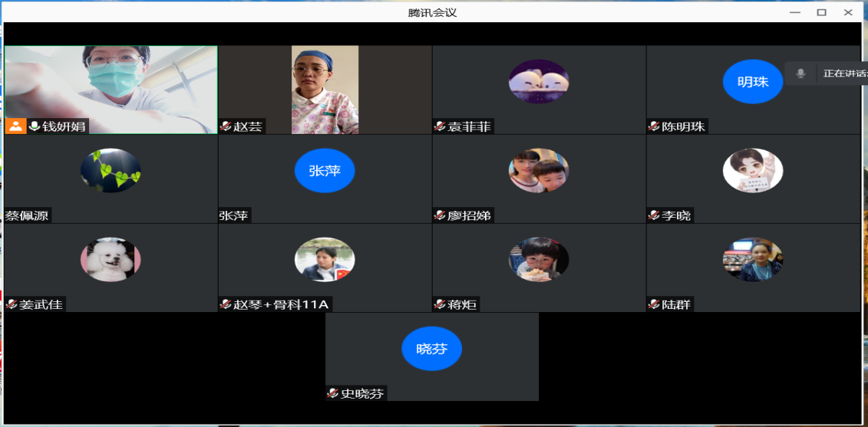Select the muted microphone icon next to 袁菲菲
This screenshot has width=868, height=427.
440,126
